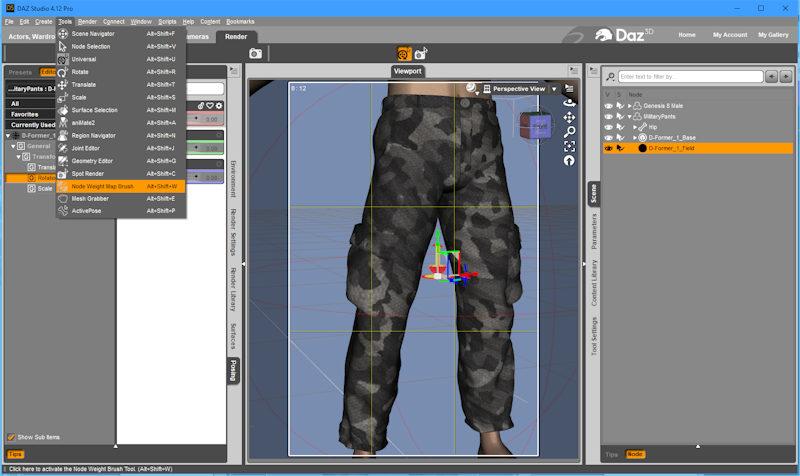Collapse Transforms group in left pane

pyautogui.click(x=19, y=157)
